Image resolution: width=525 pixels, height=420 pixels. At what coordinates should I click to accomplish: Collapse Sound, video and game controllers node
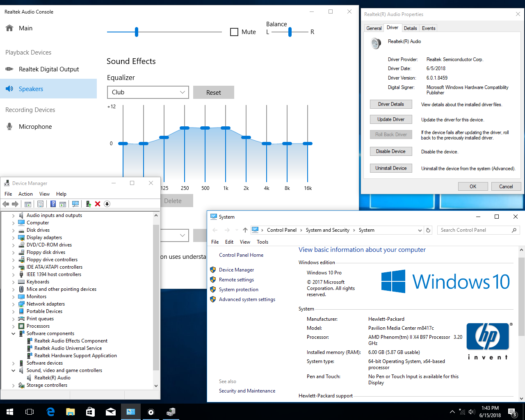pos(13,370)
